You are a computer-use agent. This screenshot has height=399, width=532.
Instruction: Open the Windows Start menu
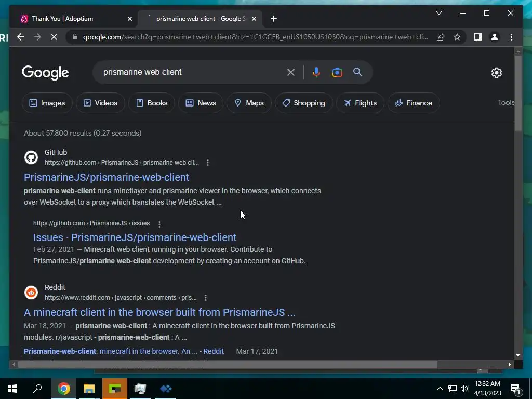pyautogui.click(x=12, y=389)
